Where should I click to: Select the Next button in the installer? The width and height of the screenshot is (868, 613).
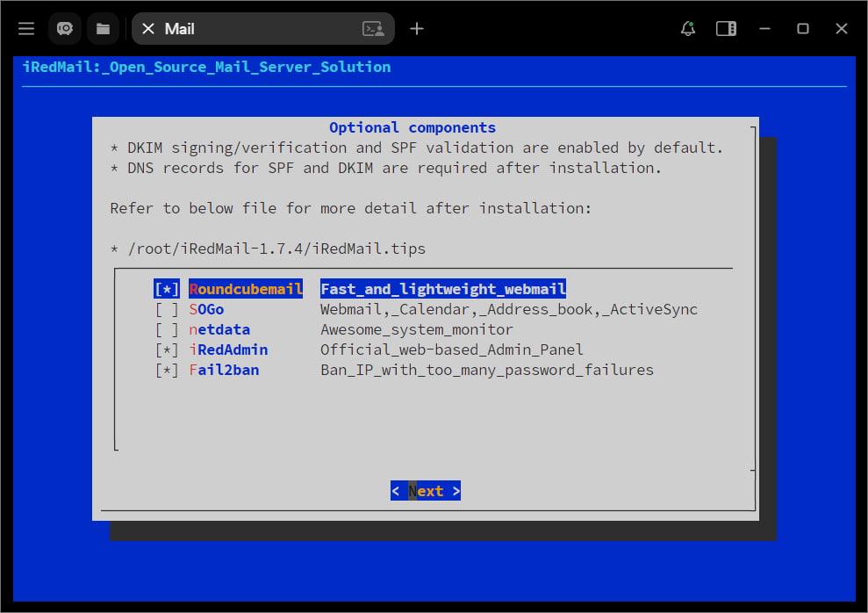[x=426, y=490]
